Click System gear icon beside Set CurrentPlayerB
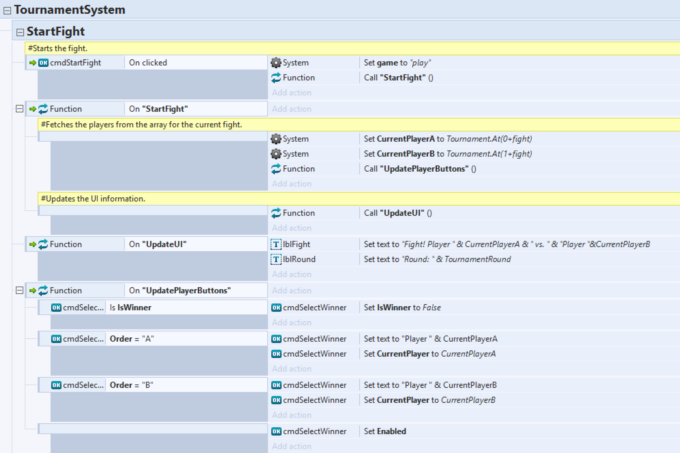Screen dimensions: 680x453 pos(276,154)
